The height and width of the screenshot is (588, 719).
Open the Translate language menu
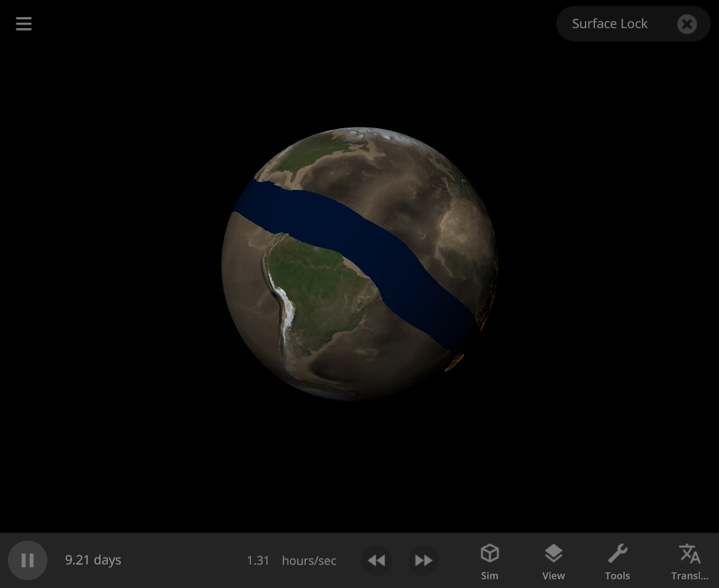[689, 561]
